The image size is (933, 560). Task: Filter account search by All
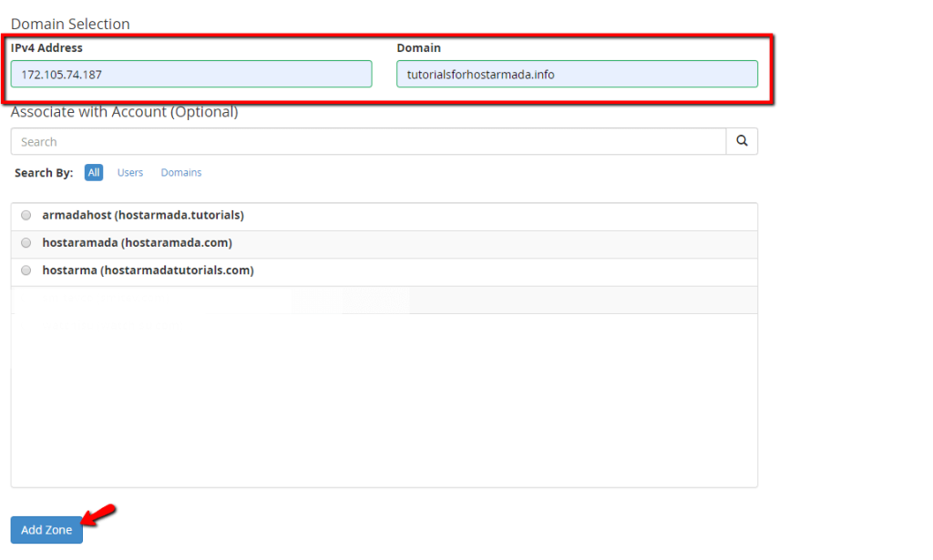[94, 172]
